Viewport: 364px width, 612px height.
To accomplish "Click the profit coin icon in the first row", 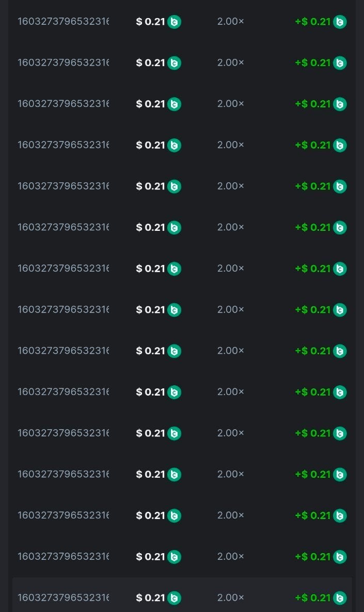I will 340,22.
